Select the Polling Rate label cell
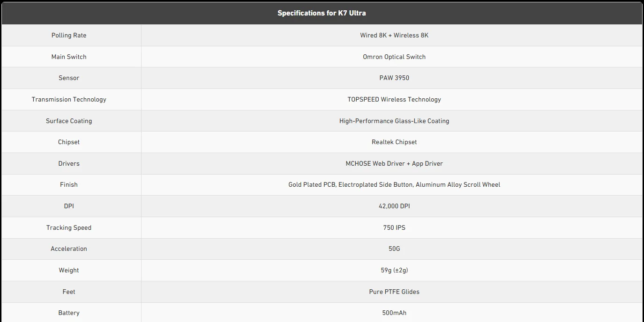Image resolution: width=644 pixels, height=322 pixels. pos(69,36)
